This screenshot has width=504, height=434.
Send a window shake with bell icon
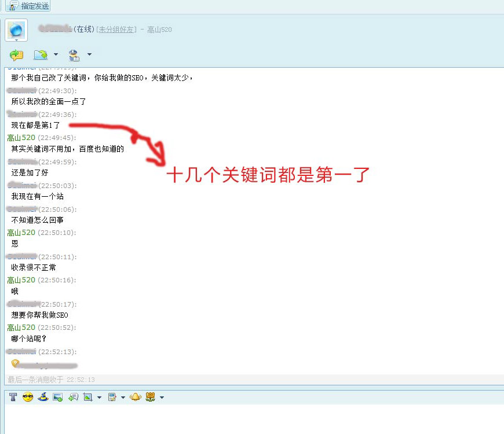[136, 397]
